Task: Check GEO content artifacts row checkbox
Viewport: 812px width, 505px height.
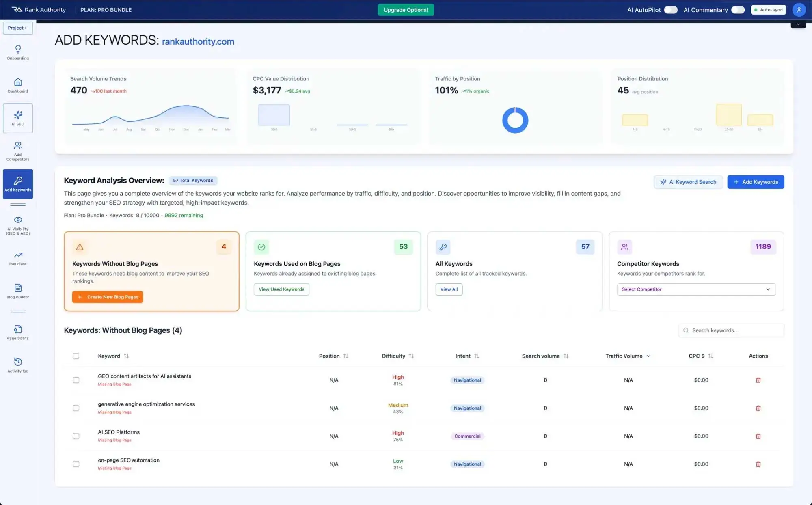Action: tap(76, 380)
